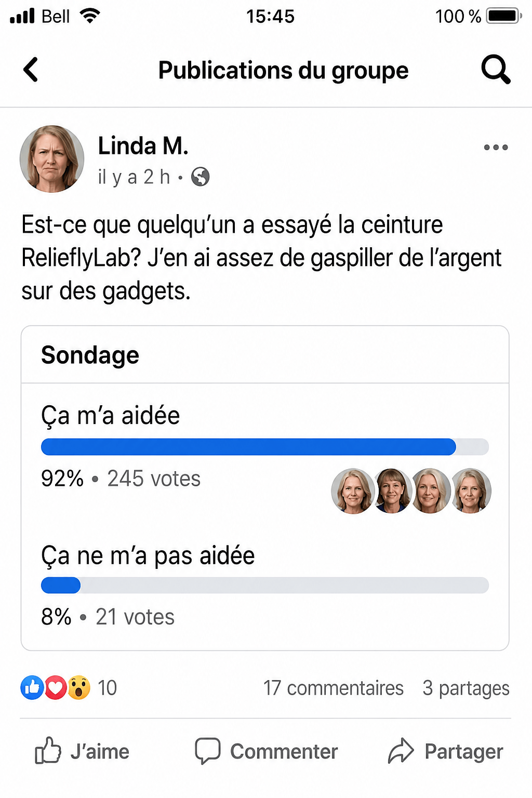View voter avatars for first option

click(411, 491)
